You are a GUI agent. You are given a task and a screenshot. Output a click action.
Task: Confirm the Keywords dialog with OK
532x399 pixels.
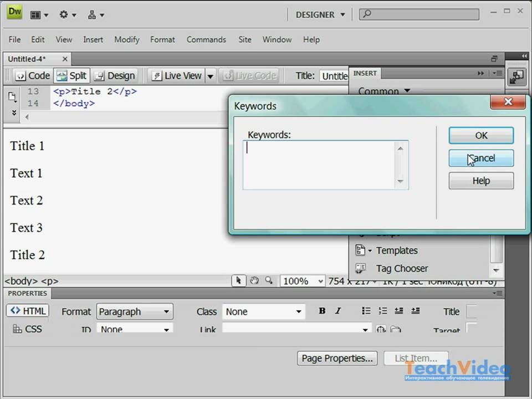pos(481,136)
